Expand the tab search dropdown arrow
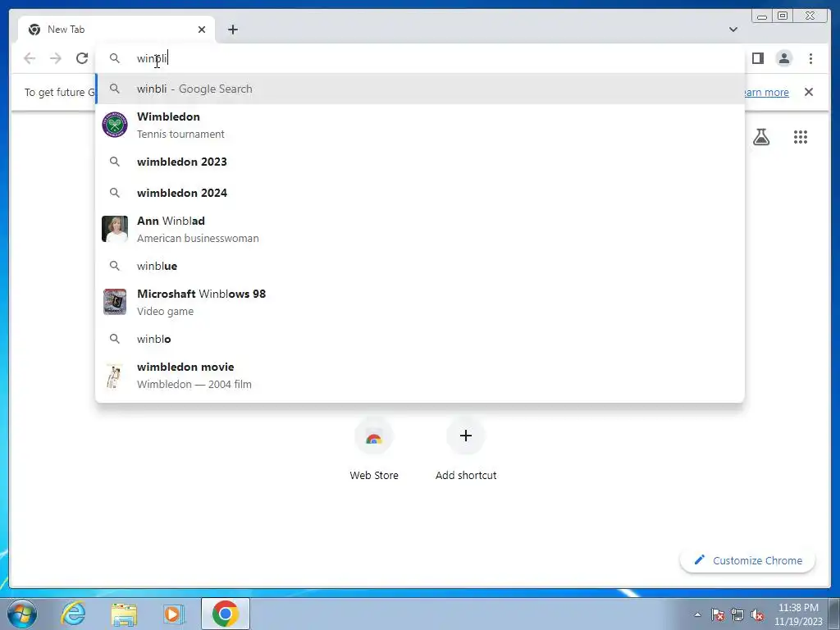840x630 pixels. pos(733,30)
